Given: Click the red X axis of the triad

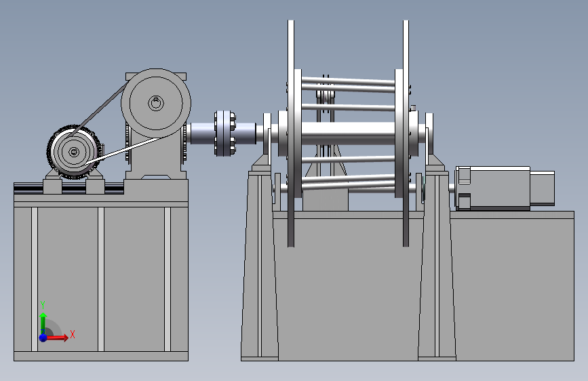Looking at the screenshot, I should click(x=57, y=338).
